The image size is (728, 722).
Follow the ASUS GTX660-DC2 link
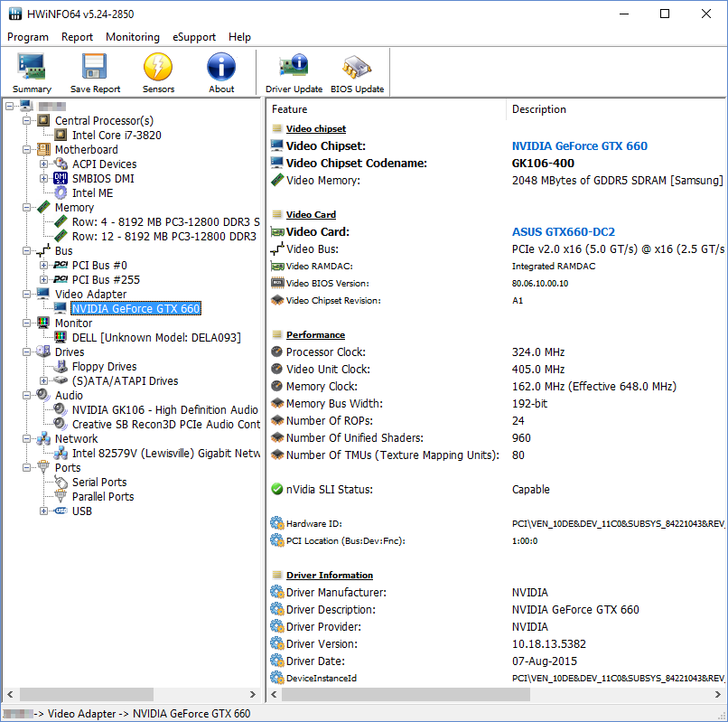click(564, 232)
